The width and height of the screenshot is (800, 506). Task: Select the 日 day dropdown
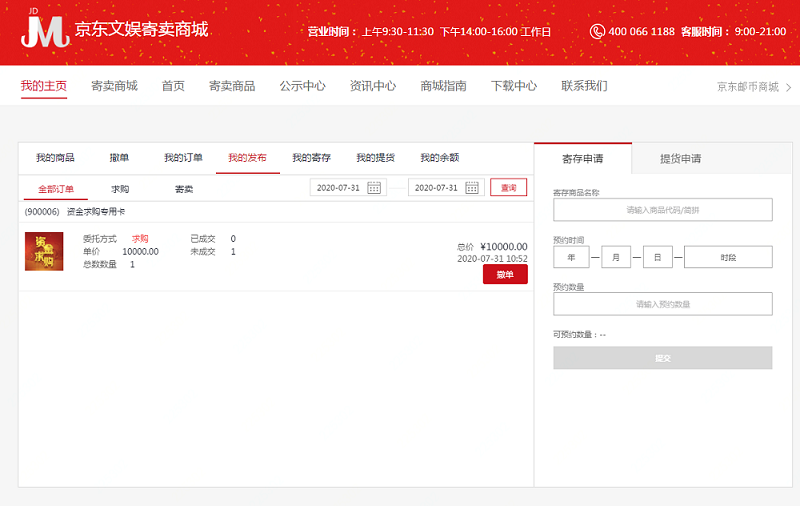point(657,257)
